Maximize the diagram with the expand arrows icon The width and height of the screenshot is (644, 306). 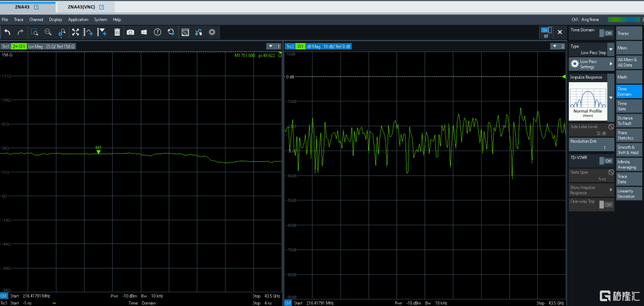click(x=76, y=32)
